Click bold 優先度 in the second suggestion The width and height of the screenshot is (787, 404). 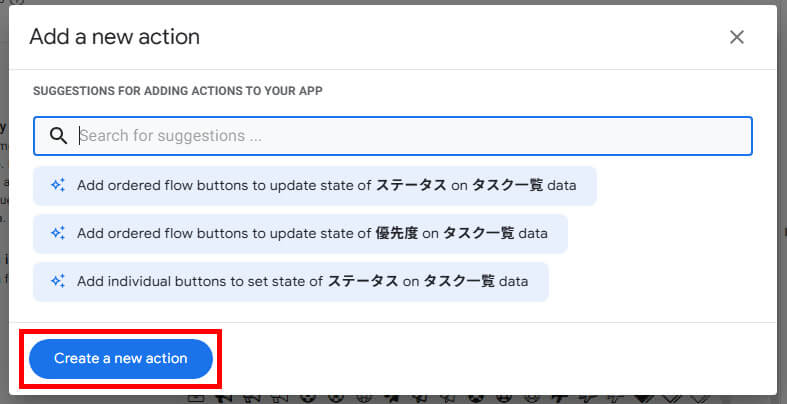pyautogui.click(x=396, y=233)
